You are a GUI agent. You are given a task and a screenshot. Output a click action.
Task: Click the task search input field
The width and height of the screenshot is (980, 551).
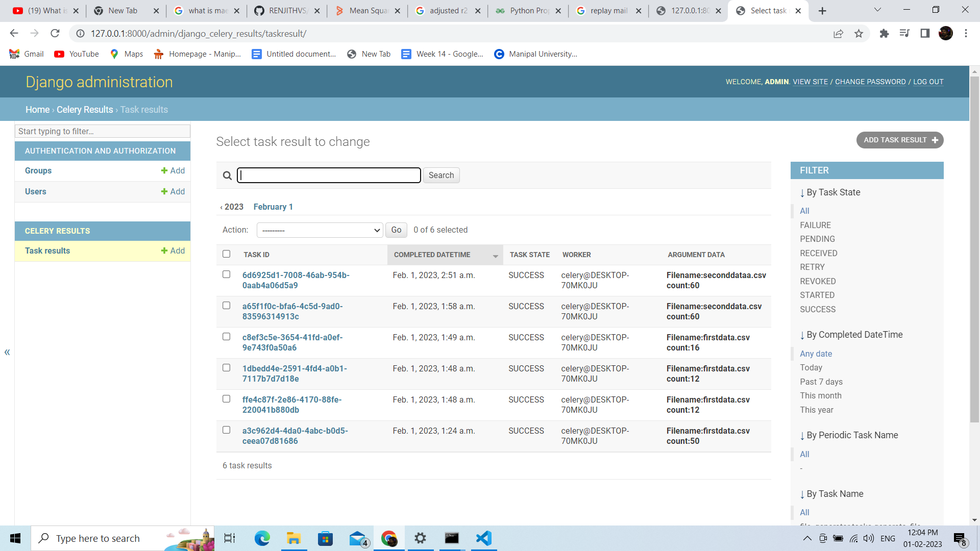point(329,176)
